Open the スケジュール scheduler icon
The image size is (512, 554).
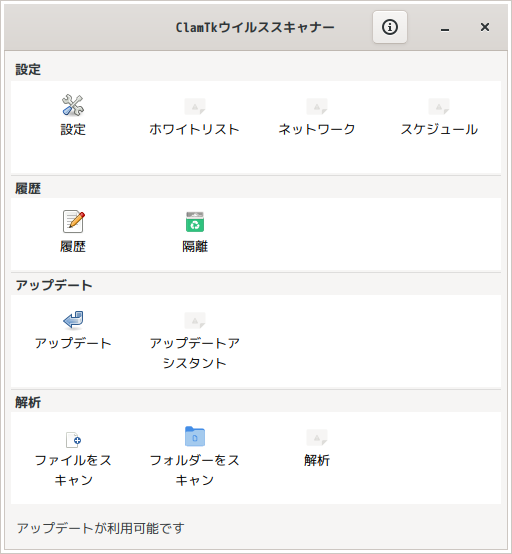(439, 106)
